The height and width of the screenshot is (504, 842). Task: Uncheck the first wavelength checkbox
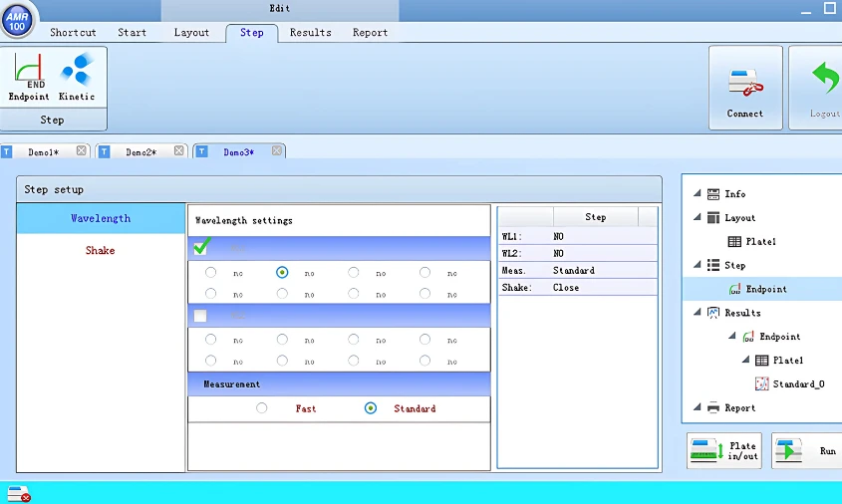[201, 247]
